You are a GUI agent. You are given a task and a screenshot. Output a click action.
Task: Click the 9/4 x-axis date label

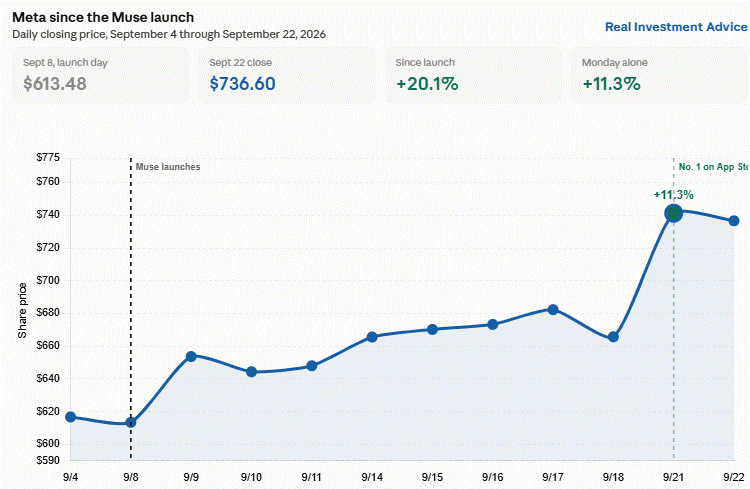(x=70, y=477)
